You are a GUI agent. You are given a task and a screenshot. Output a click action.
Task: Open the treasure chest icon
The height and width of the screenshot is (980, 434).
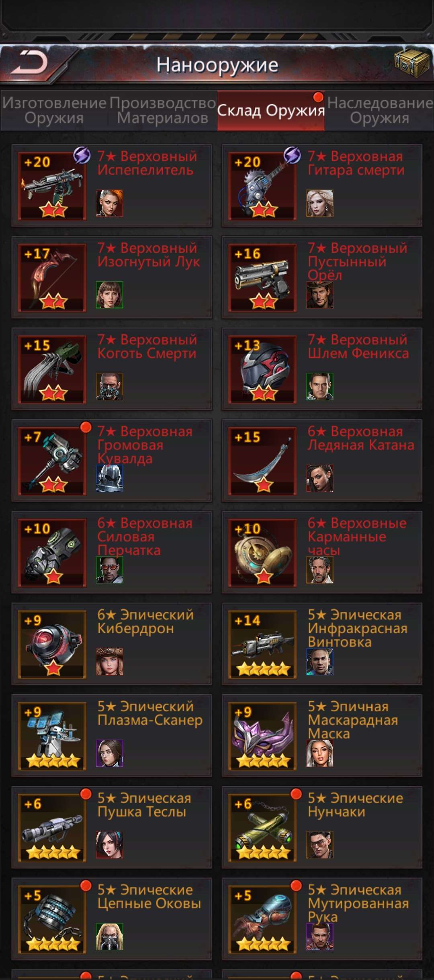click(x=411, y=61)
